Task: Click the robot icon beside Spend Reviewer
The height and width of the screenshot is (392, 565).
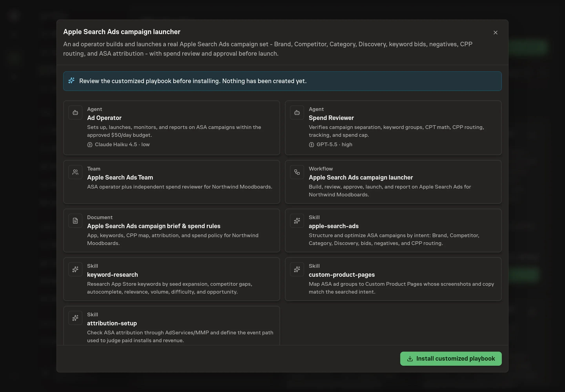Action: (x=297, y=113)
